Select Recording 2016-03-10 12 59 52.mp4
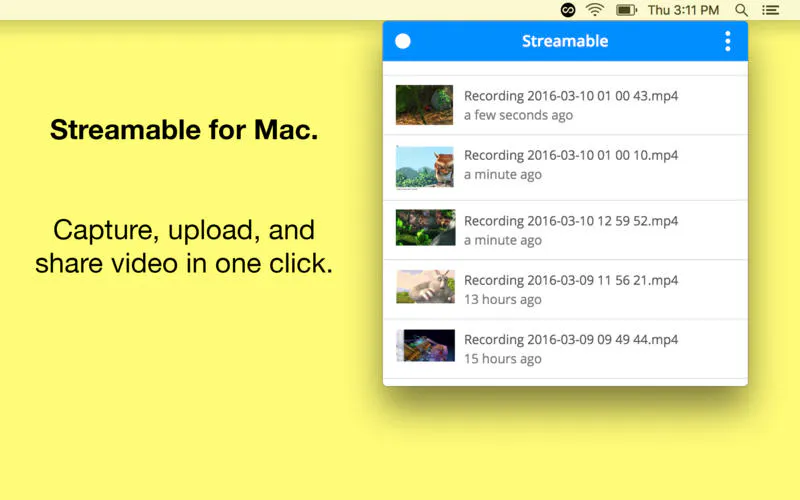The image size is (800, 500). [571, 220]
